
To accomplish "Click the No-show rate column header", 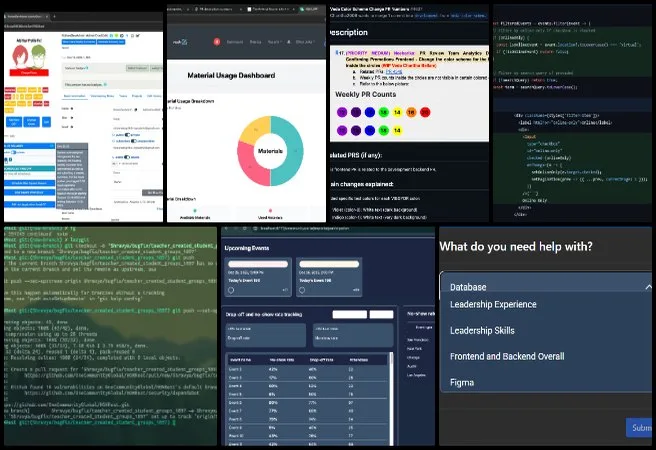I will pos(282,360).
